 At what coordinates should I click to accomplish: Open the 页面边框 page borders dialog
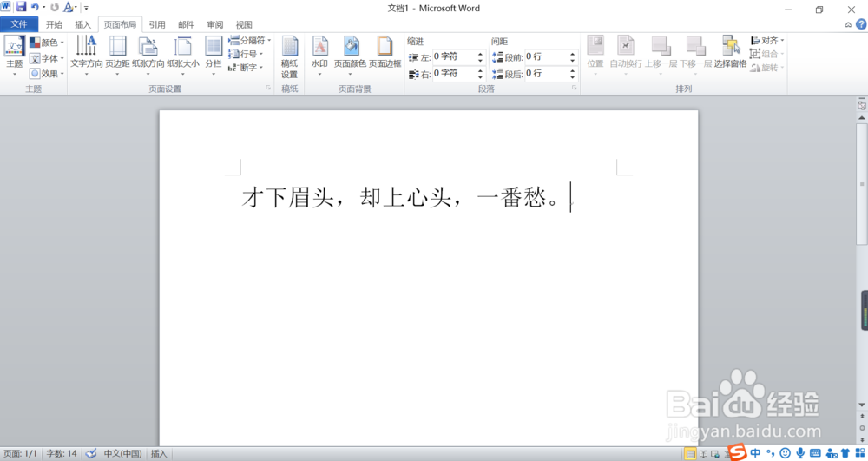[x=385, y=53]
